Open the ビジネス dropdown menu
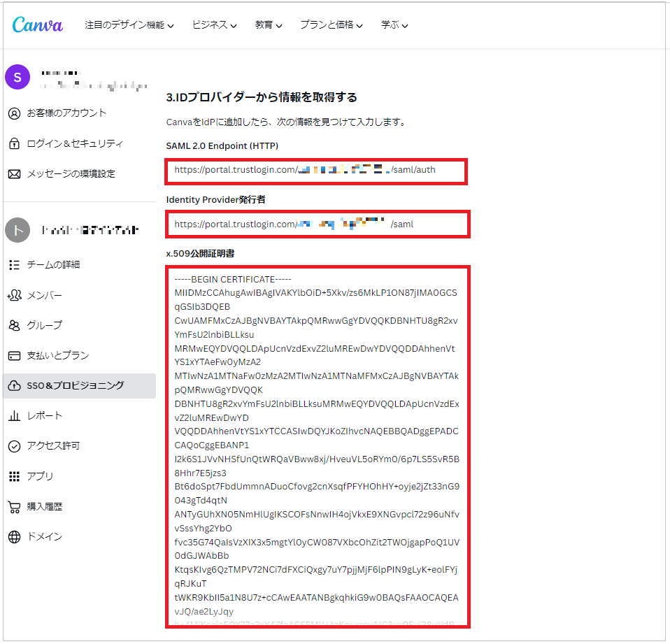Screen dimensions: 670x644 tap(214, 25)
